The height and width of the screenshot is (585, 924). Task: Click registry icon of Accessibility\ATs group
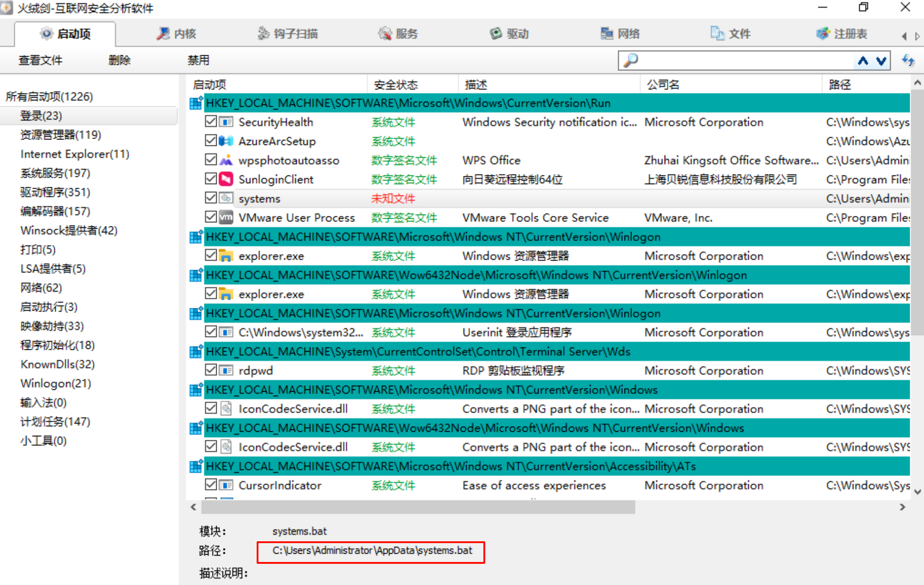click(196, 466)
